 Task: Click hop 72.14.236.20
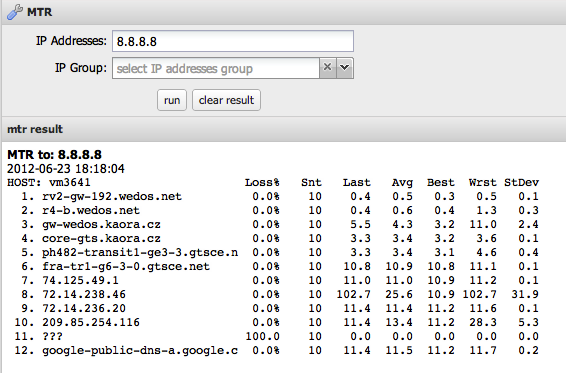tap(84, 309)
